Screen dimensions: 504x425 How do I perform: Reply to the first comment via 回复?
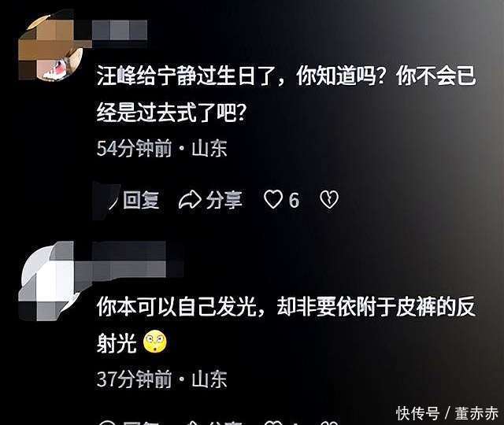point(141,199)
